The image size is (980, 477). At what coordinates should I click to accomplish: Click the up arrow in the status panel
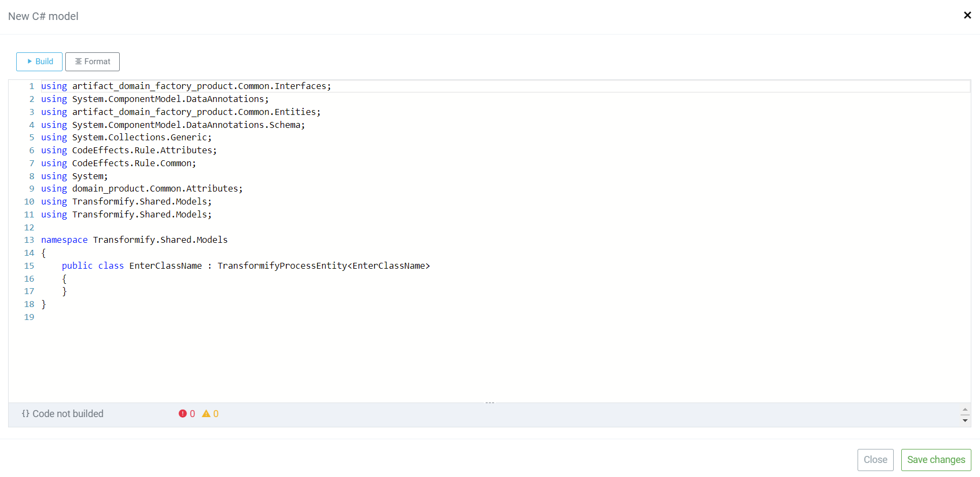tap(965, 410)
